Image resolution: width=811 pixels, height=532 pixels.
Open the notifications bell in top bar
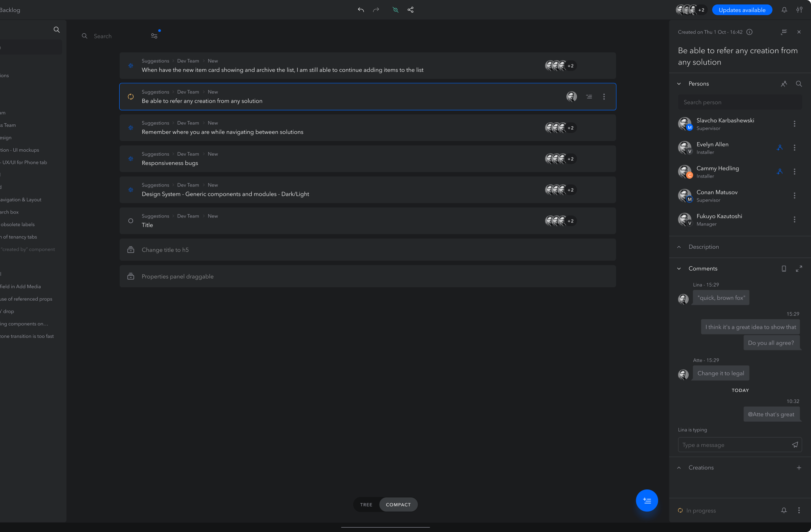(x=784, y=10)
